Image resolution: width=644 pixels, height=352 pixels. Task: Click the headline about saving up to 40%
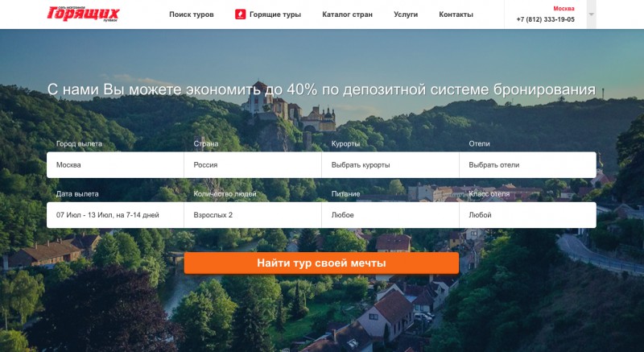tap(321, 89)
